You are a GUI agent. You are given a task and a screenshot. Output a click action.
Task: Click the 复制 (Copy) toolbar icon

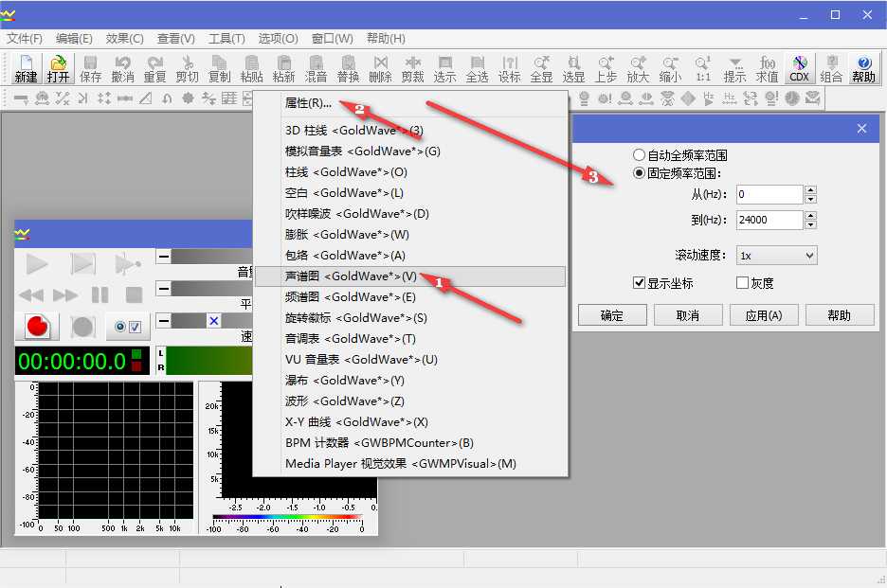(220, 68)
